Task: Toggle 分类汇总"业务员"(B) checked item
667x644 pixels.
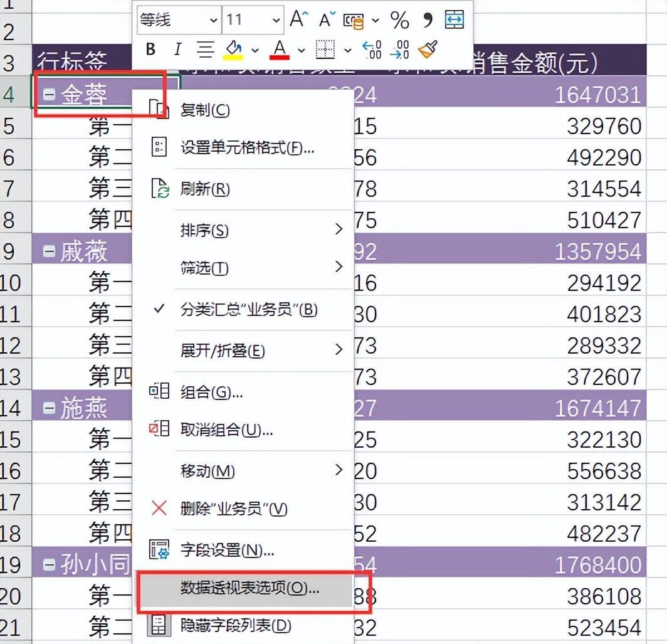Action: click(243, 309)
